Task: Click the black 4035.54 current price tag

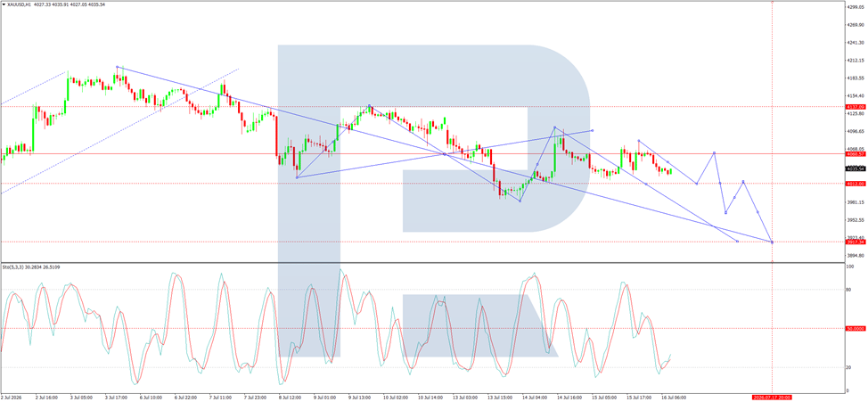Action: point(856,168)
